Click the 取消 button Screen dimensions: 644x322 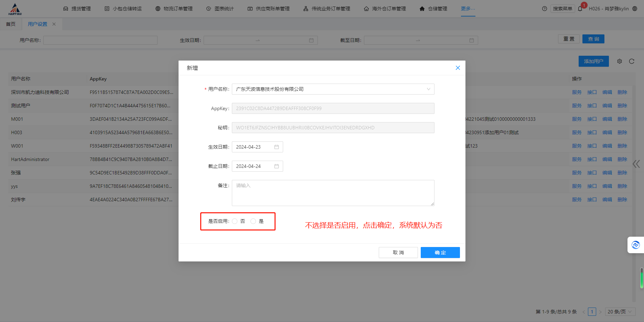click(398, 253)
